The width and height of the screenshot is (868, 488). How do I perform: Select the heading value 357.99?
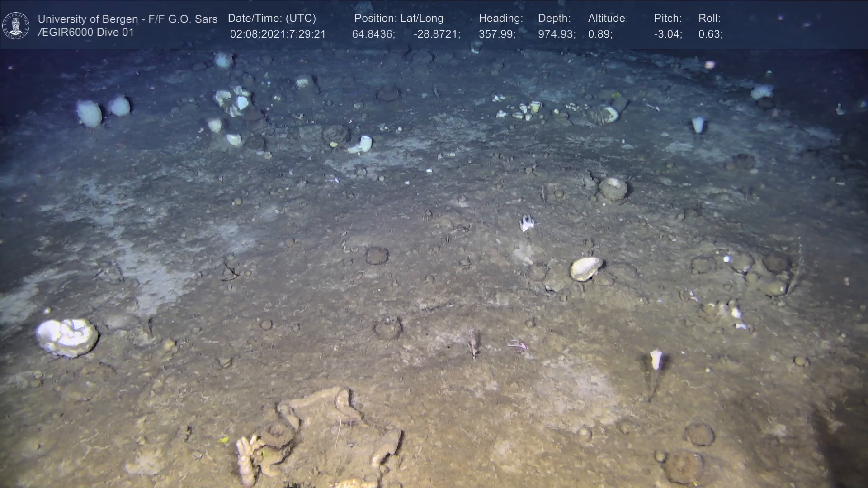497,34
